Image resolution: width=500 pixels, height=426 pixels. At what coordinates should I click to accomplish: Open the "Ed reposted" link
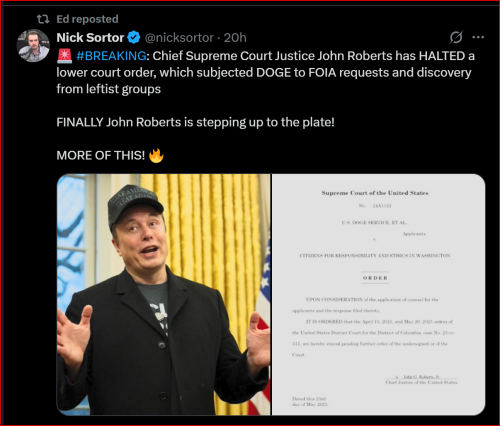click(87, 19)
